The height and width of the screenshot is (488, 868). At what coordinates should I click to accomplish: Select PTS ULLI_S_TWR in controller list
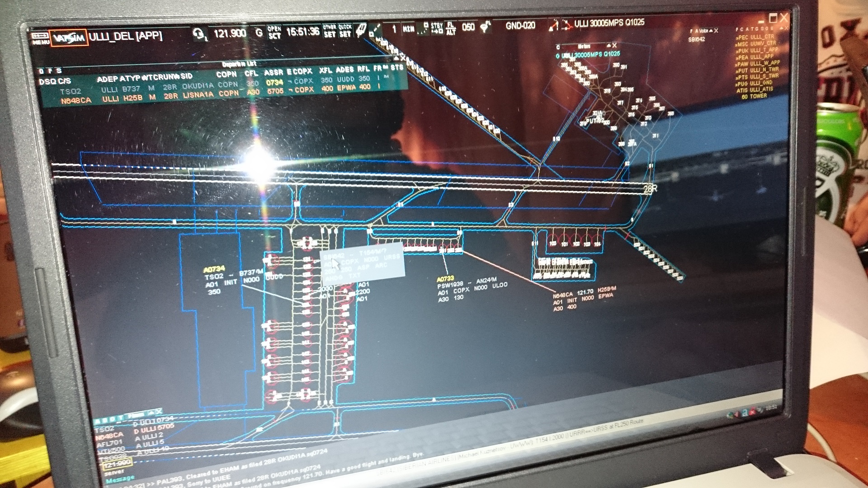tap(758, 76)
